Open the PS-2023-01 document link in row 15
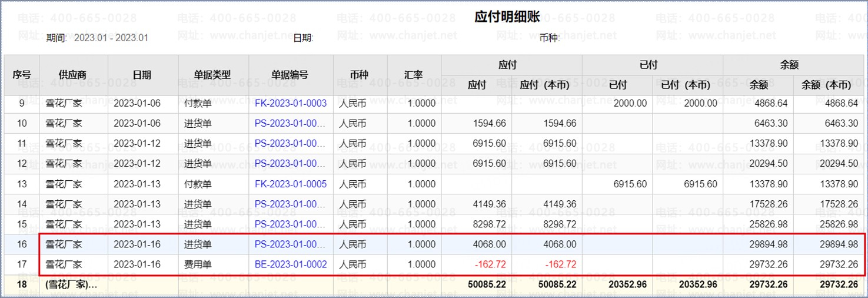 click(x=291, y=224)
